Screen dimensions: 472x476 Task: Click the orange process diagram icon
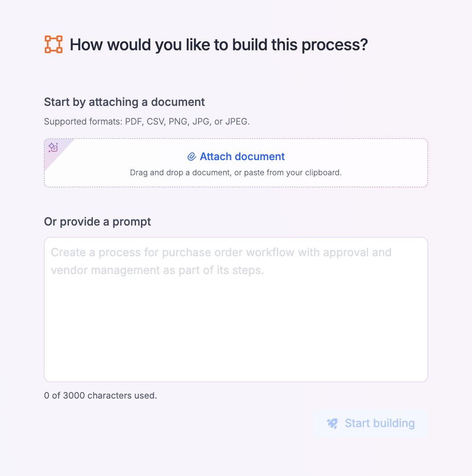(54, 44)
